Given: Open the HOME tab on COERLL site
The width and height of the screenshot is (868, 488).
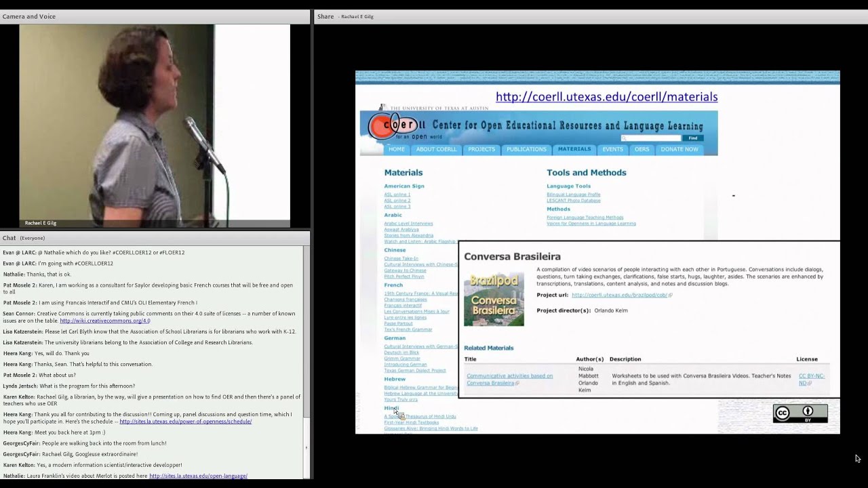Looking at the screenshot, I should click(x=397, y=149).
